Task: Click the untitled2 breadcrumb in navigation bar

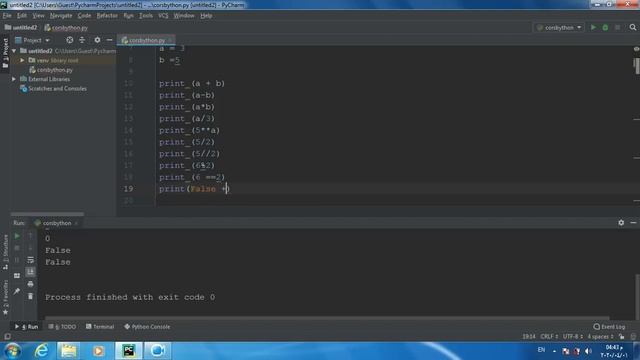Action: coord(21,27)
